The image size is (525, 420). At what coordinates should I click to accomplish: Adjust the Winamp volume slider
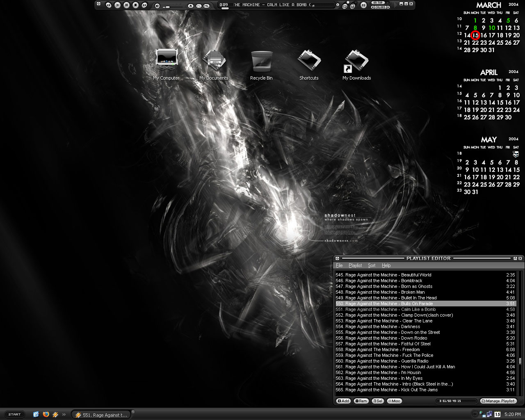tap(167, 7)
